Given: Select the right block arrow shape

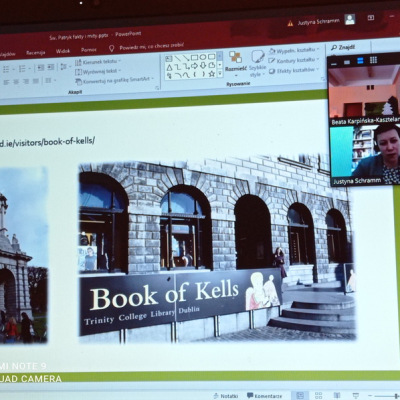Looking at the screenshot, I should coord(194,66).
